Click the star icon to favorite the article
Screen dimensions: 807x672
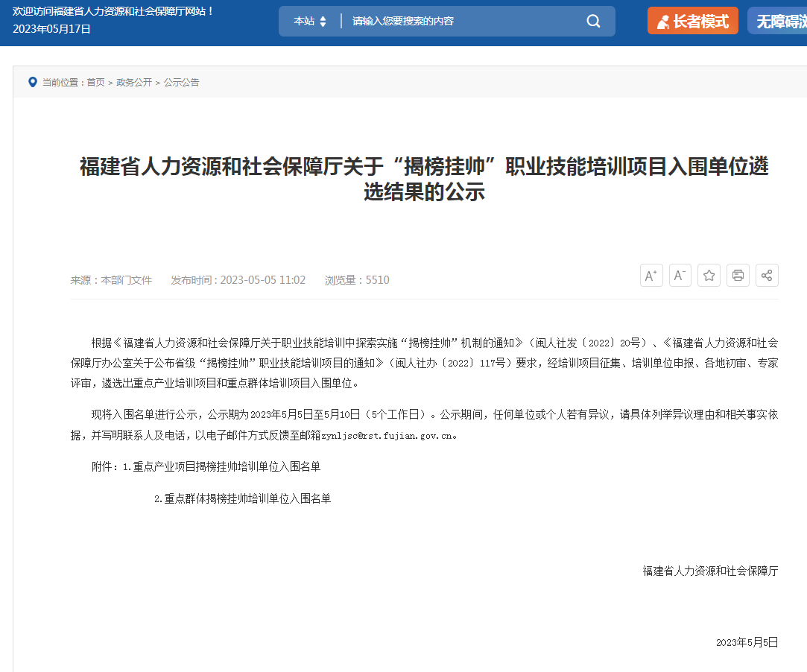(x=709, y=275)
